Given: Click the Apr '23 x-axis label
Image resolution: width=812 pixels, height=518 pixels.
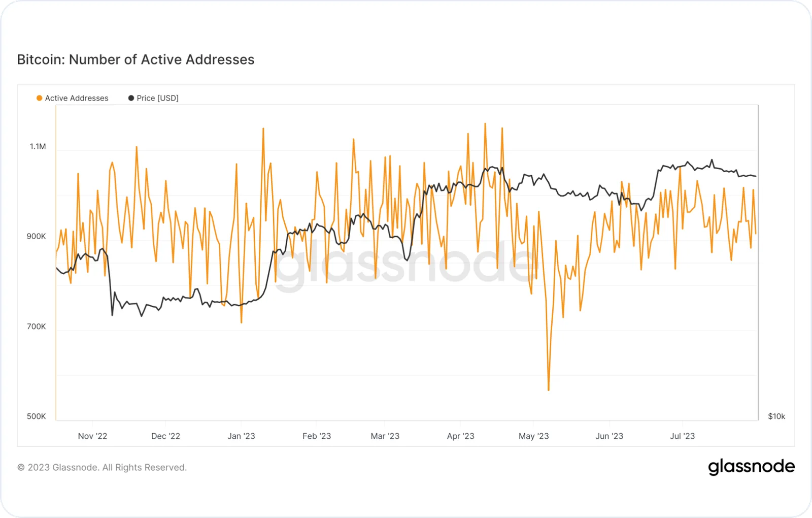Looking at the screenshot, I should click(x=460, y=436).
